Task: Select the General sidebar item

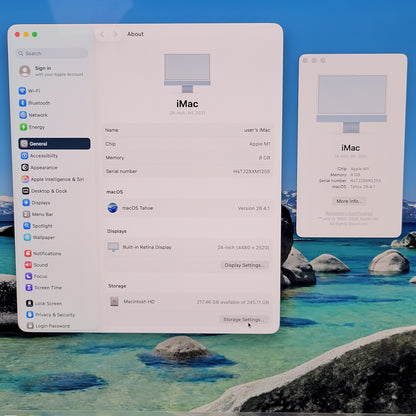Action: [x=54, y=144]
